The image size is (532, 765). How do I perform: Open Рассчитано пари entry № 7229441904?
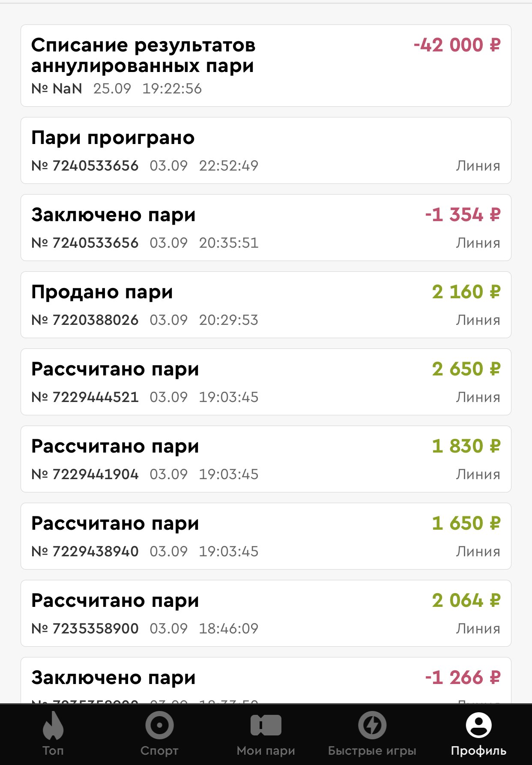[x=266, y=459]
